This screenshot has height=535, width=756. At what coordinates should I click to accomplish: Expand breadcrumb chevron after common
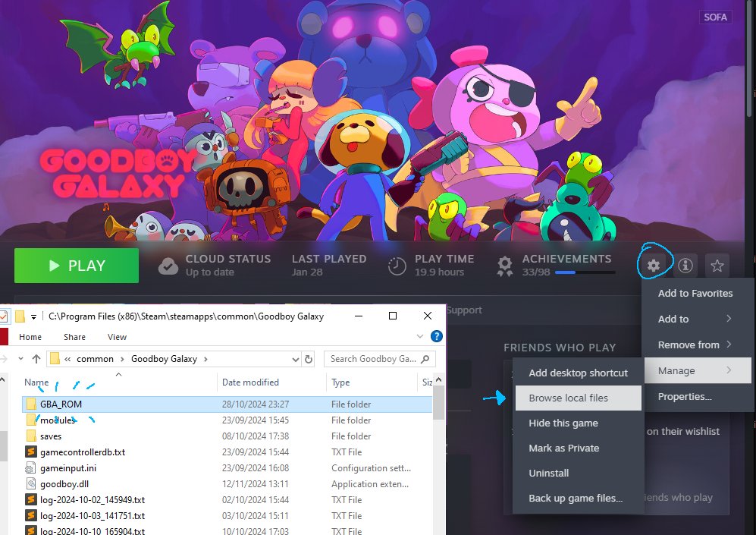pyautogui.click(x=122, y=359)
